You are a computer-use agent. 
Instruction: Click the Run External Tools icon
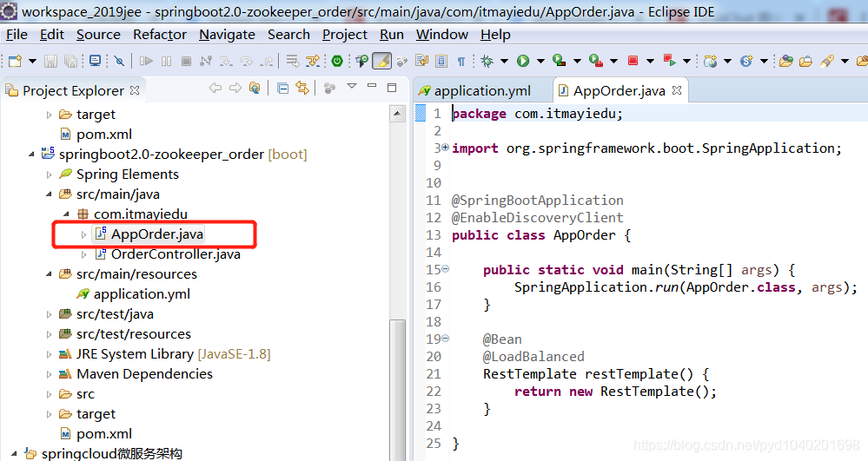pos(596,61)
